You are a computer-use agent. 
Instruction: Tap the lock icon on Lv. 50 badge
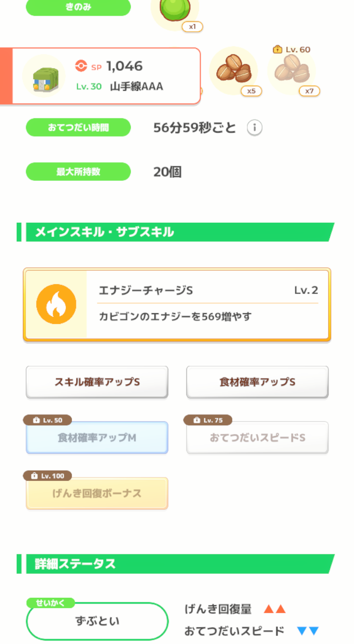coord(36,420)
